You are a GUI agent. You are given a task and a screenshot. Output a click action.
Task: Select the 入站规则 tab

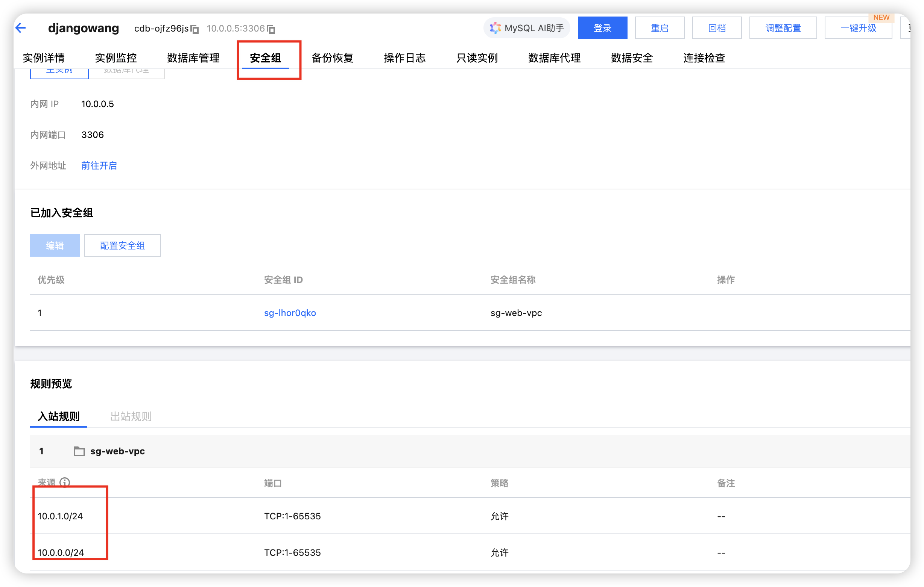(x=59, y=416)
